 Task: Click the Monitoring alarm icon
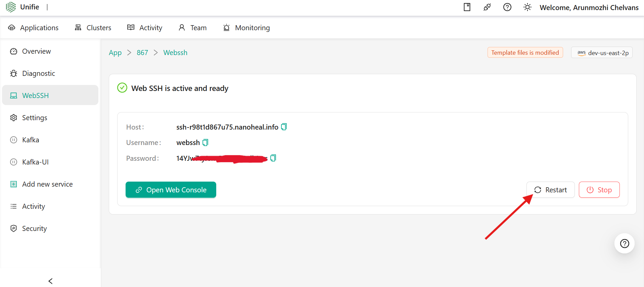tap(227, 28)
